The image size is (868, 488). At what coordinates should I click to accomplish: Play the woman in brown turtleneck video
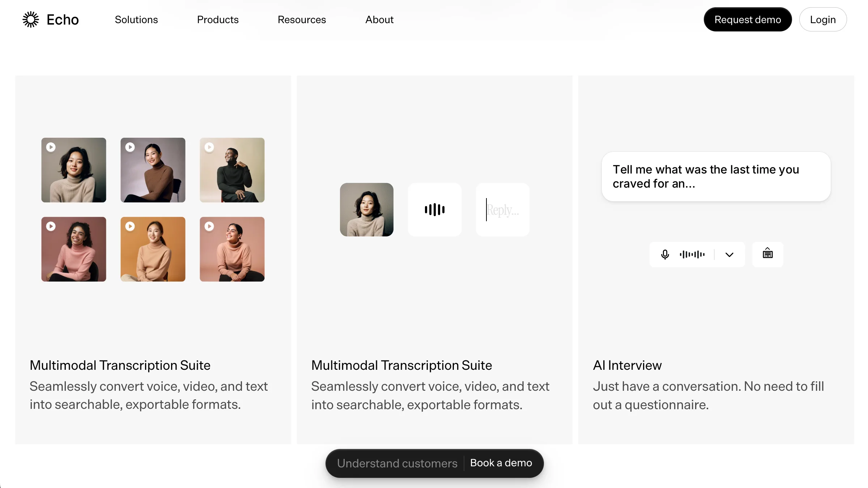point(130,147)
